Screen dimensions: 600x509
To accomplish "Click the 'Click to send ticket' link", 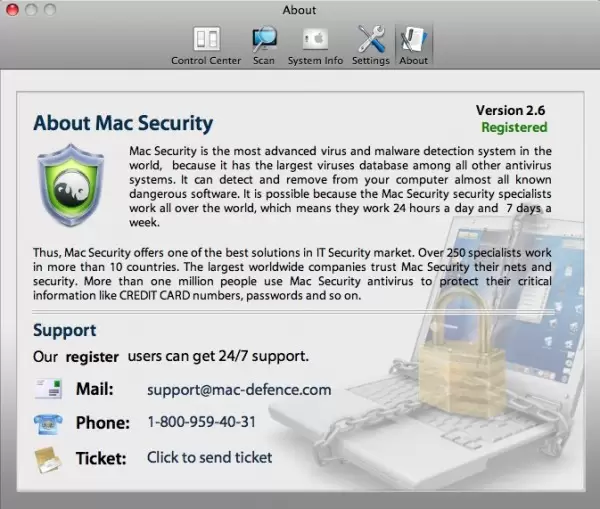I will tap(209, 458).
